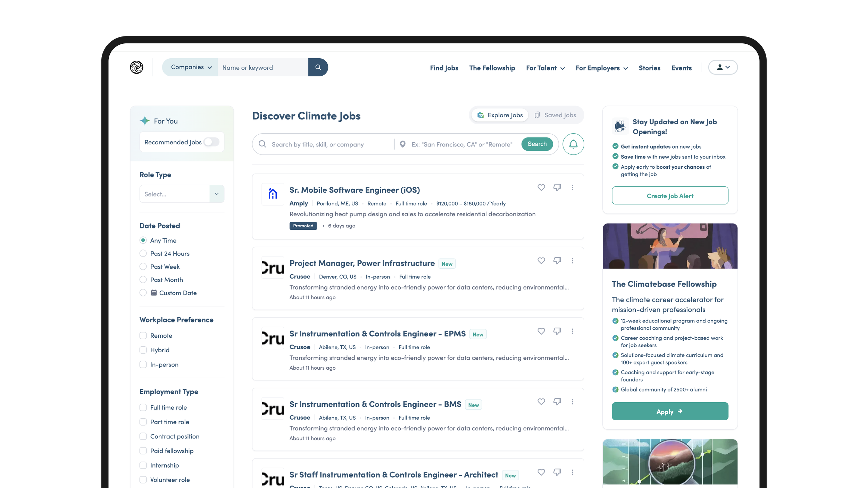Click the calendar icon beside Custom Date
Image resolution: width=868 pixels, height=488 pixels.
(154, 293)
